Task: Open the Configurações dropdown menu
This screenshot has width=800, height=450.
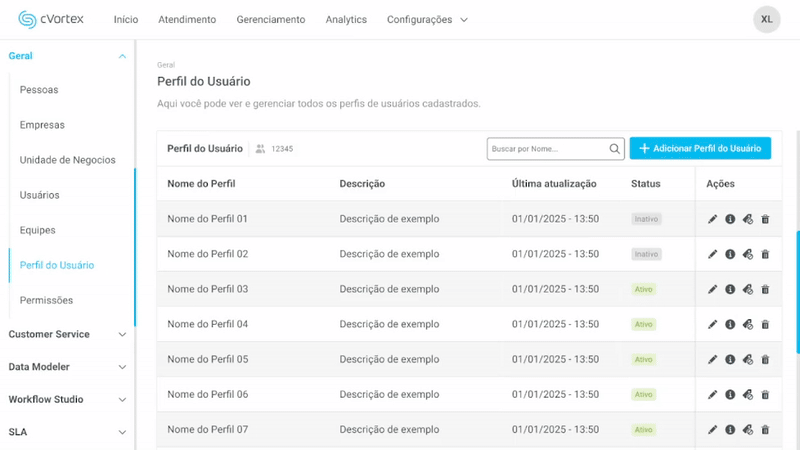Action: click(x=427, y=19)
